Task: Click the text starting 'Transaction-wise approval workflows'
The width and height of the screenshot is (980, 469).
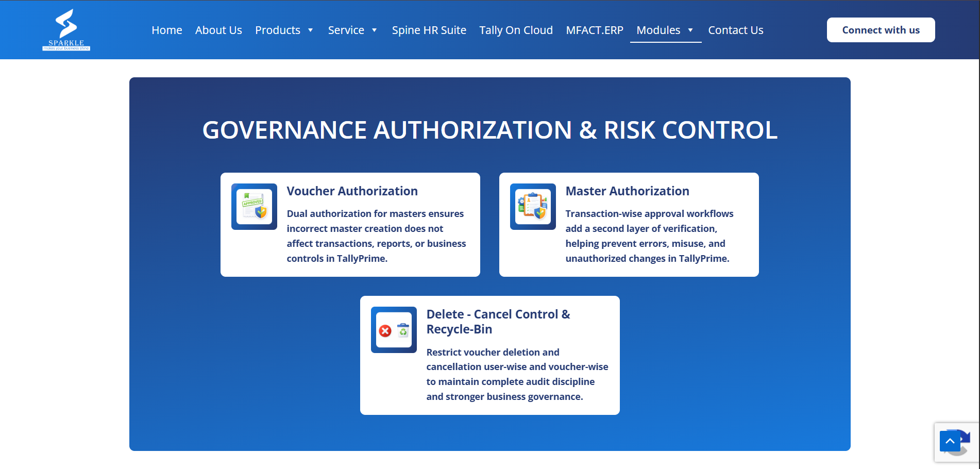Action: tap(649, 236)
